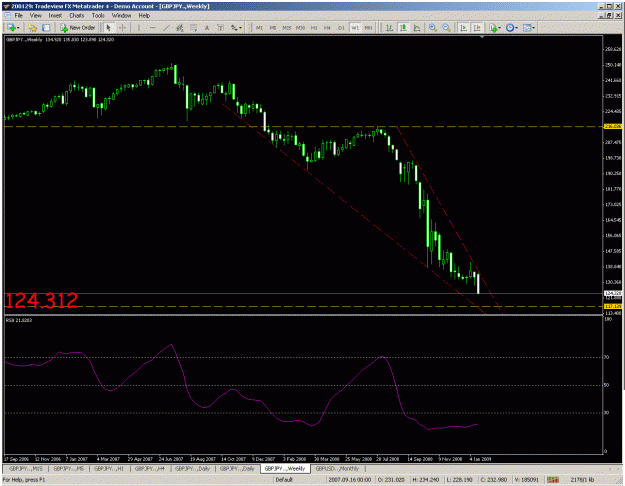The image size is (625, 486).
Task: Switch to the GBPJPY M15 chart tab
Action: pyautogui.click(x=26, y=469)
